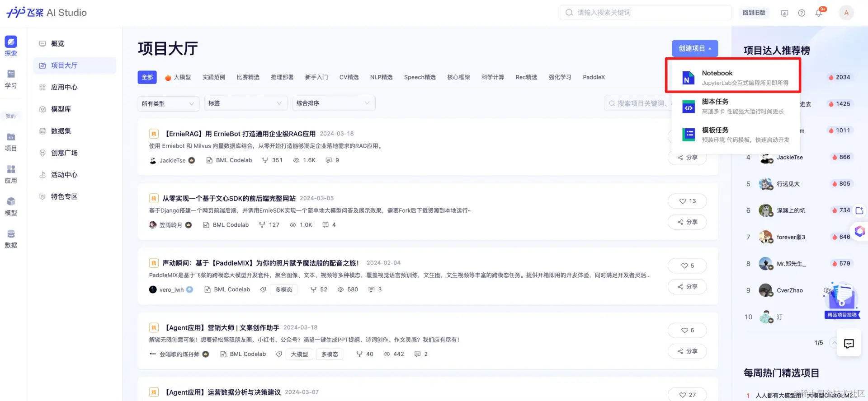Open ranked user forever豪3 in leaderboard
The image size is (868, 401).
[791, 237]
